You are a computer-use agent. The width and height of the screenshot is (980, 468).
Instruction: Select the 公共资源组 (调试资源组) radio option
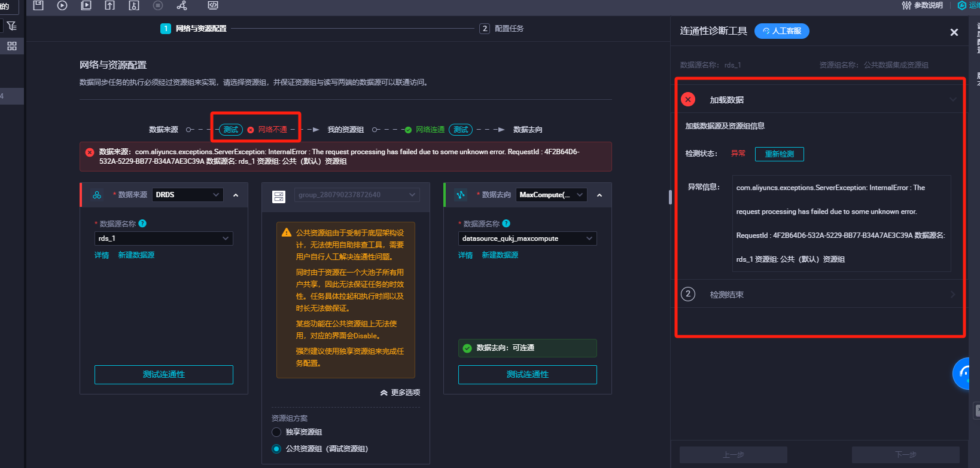pos(276,449)
